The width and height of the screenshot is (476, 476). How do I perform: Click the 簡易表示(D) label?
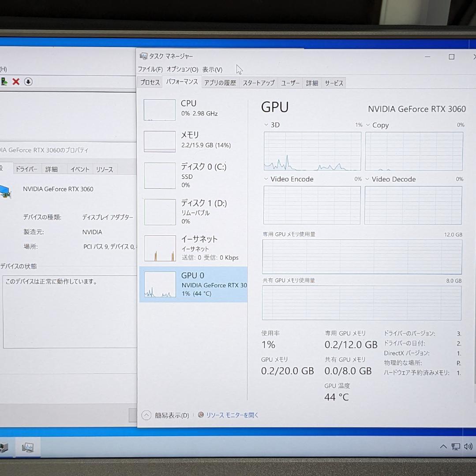pyautogui.click(x=172, y=415)
